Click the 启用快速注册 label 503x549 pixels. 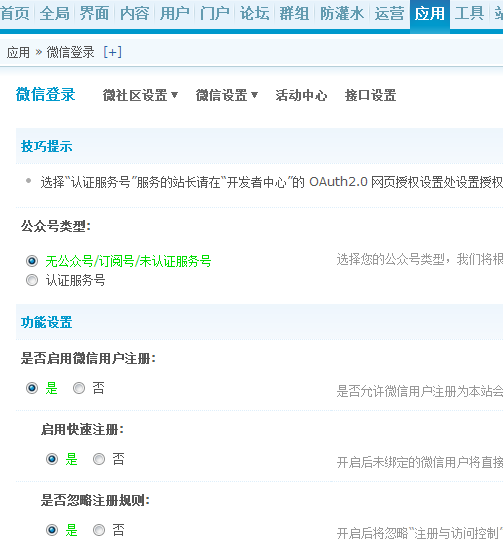(82, 430)
